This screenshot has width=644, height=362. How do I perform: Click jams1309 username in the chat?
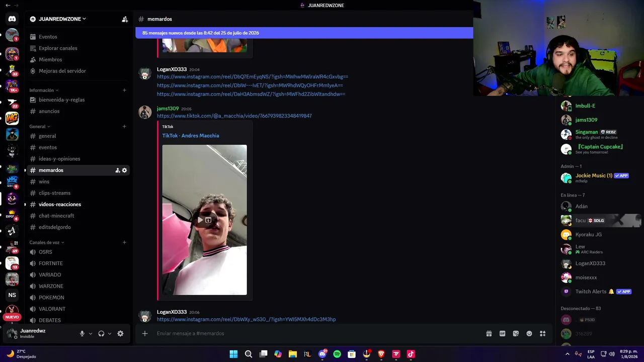pos(168,109)
